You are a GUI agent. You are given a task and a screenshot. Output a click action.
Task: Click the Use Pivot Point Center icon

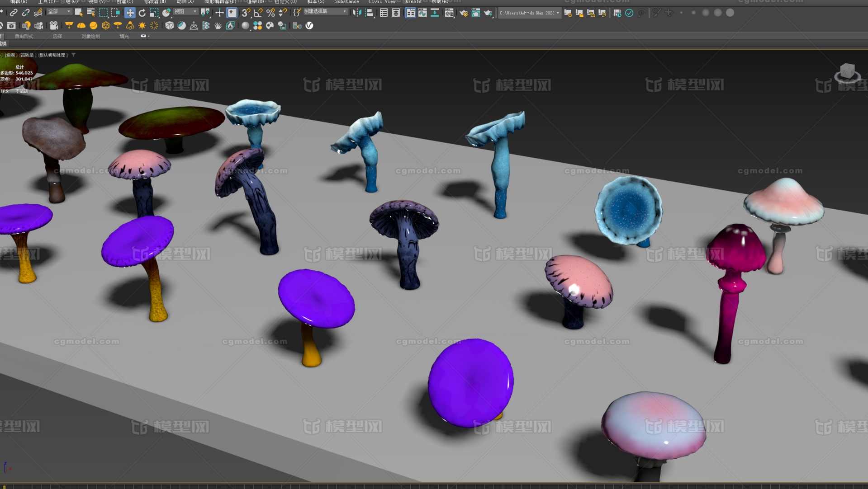206,13
